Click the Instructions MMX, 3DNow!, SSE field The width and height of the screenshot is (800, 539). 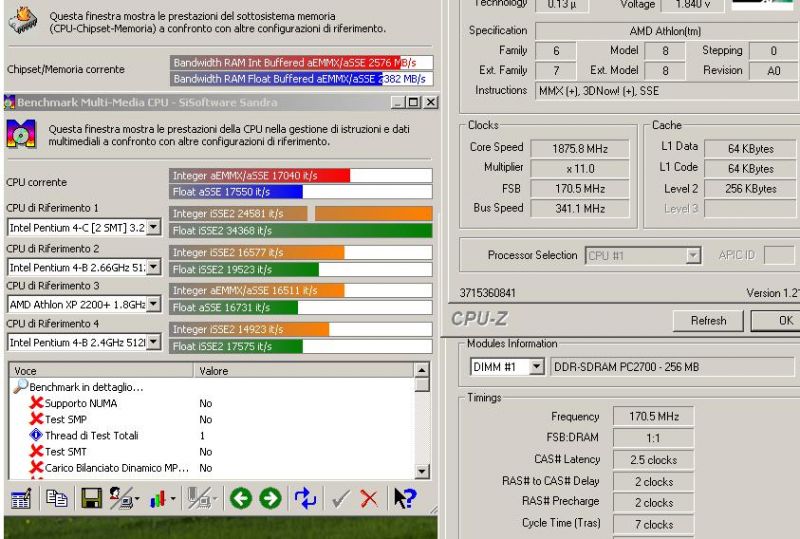pos(667,91)
